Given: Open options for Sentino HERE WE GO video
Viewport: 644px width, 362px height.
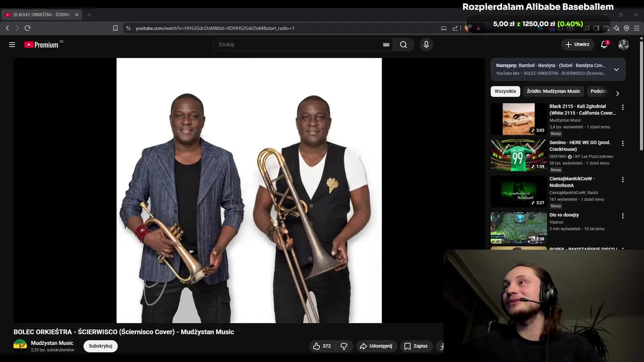Looking at the screenshot, I should pos(623,143).
